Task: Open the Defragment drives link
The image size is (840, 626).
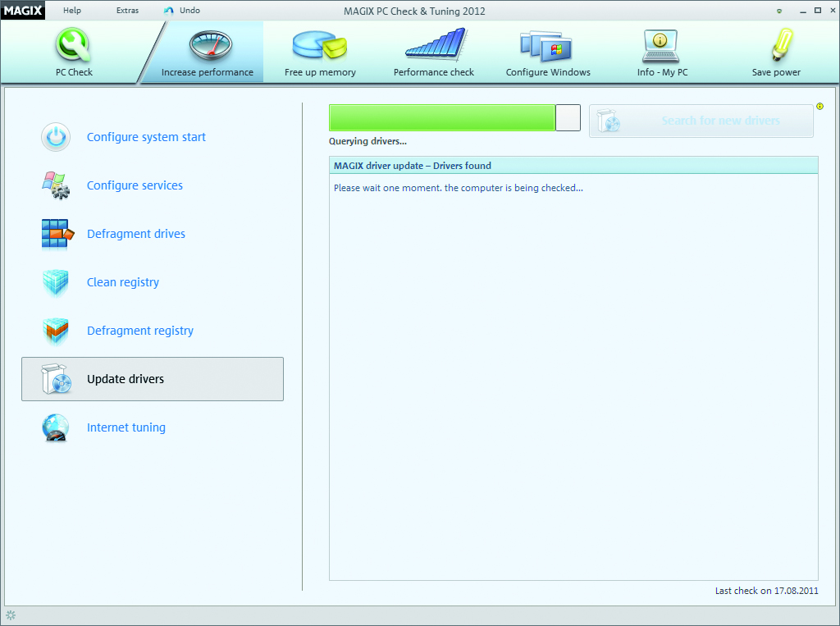Action: click(x=136, y=234)
